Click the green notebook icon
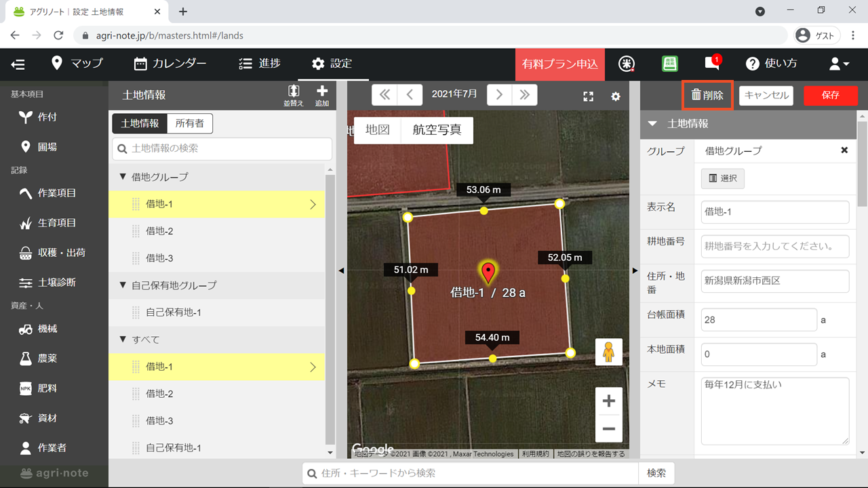This screenshot has width=868, height=488. tap(670, 64)
